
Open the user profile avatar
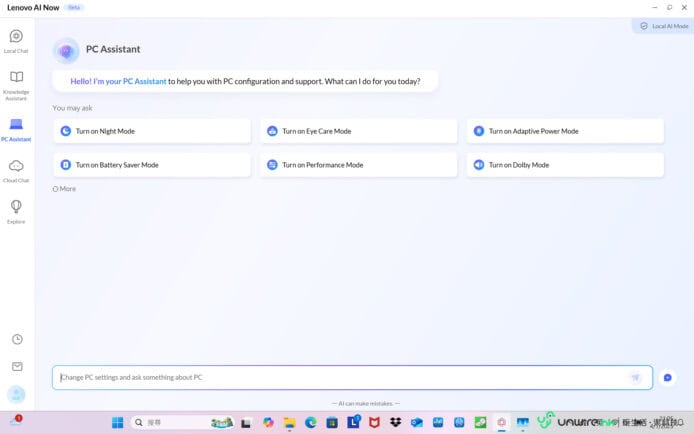tap(16, 394)
